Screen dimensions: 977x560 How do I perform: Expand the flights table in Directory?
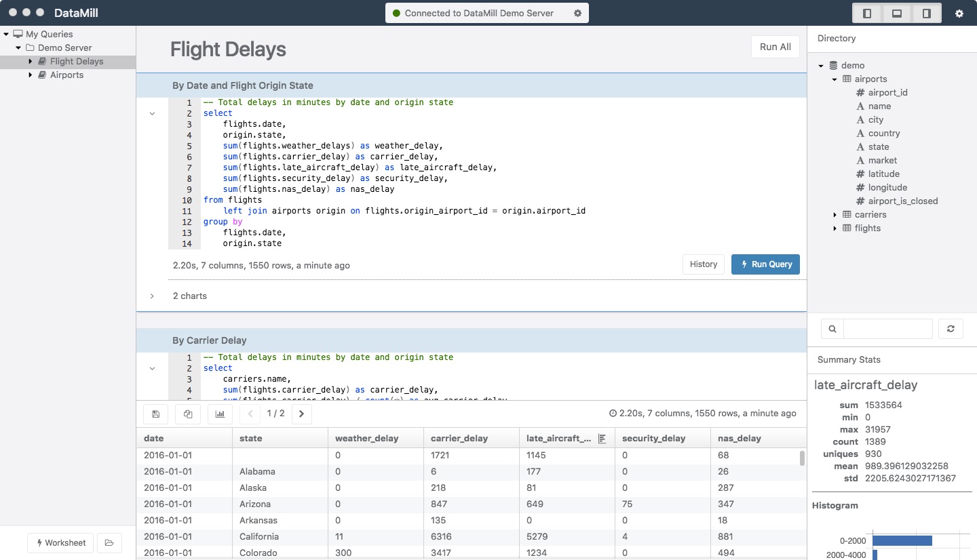[x=835, y=228]
